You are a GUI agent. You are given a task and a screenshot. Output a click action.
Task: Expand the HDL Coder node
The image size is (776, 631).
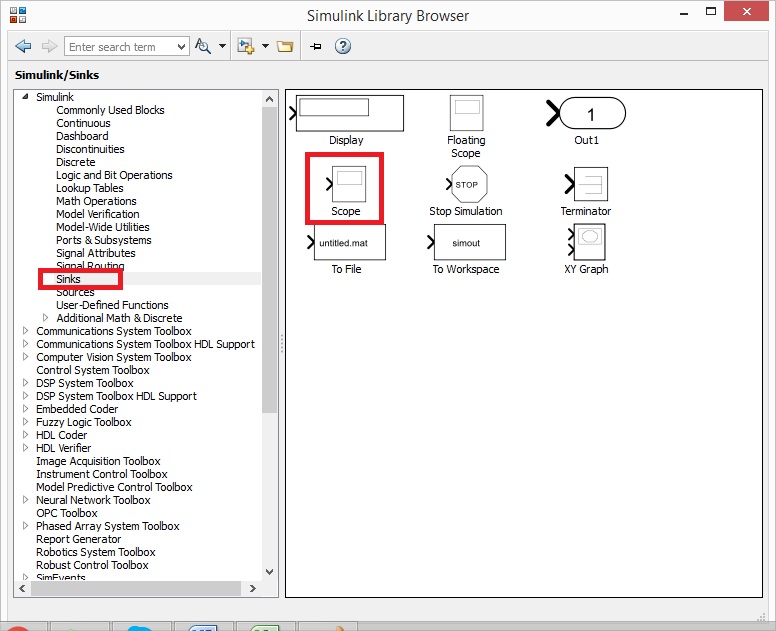26,434
